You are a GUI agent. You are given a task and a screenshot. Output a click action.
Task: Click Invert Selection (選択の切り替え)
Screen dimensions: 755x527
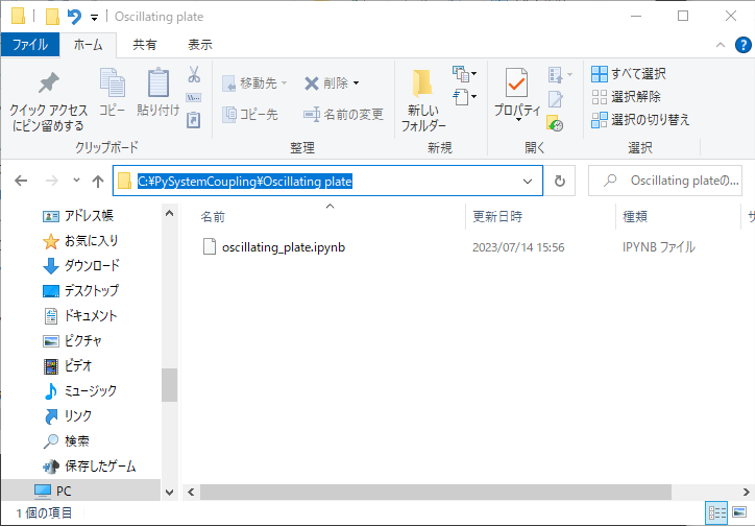tap(640, 120)
